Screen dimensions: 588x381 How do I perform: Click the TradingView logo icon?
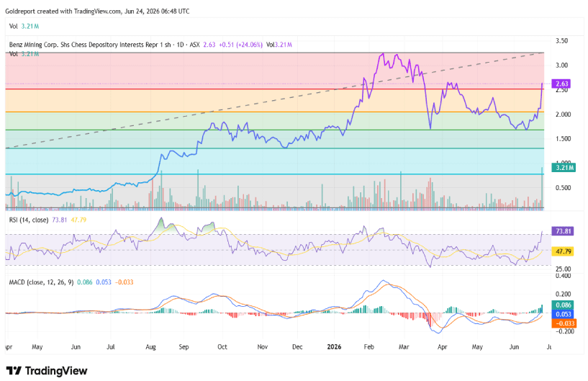click(14, 371)
